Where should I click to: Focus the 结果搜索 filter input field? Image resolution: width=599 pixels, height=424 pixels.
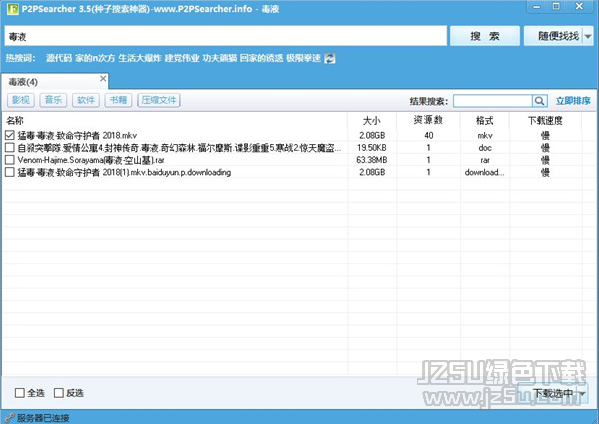[x=493, y=101]
